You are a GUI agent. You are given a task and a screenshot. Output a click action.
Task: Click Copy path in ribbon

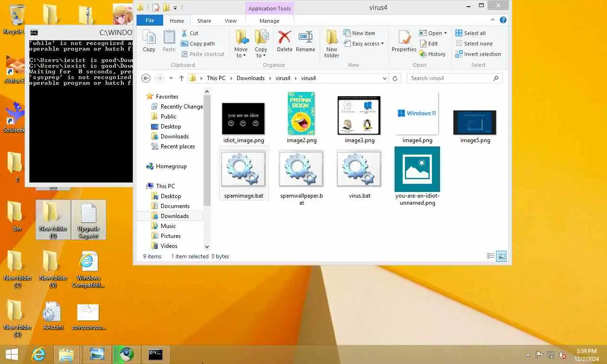(x=198, y=44)
